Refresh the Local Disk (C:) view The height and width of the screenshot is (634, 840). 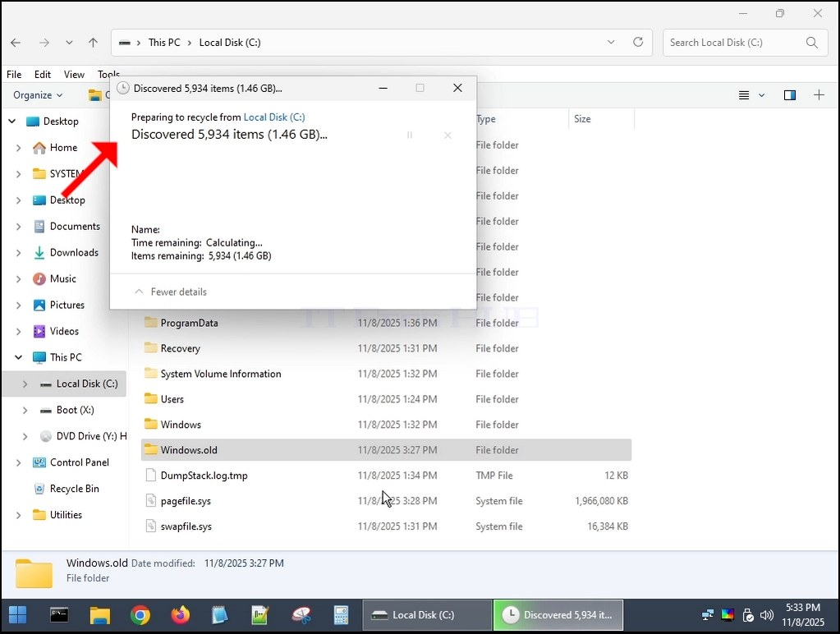[x=638, y=42]
